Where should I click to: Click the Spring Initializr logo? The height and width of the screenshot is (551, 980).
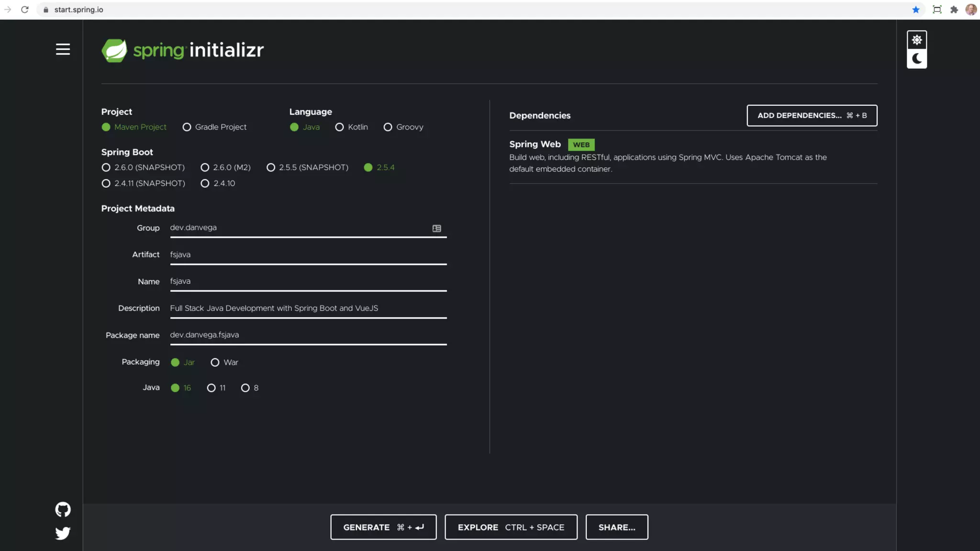click(x=182, y=50)
